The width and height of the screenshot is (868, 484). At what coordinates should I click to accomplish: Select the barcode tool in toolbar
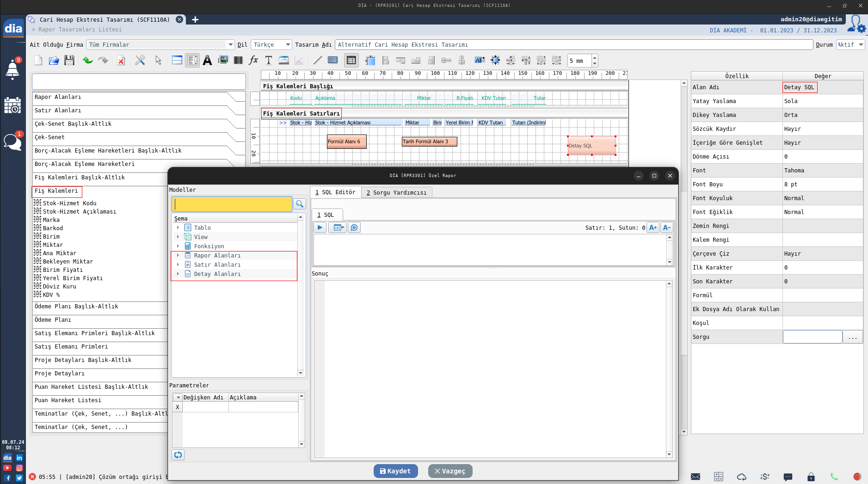tap(238, 60)
